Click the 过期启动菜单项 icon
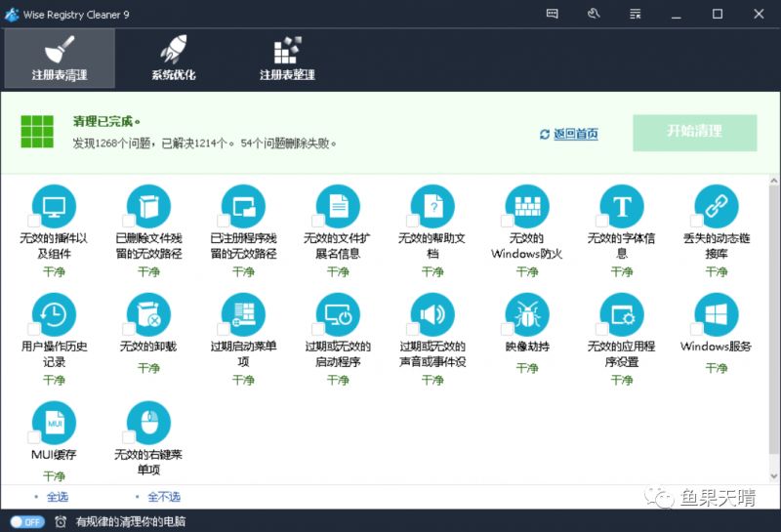This screenshot has width=781, height=532. coord(243,315)
